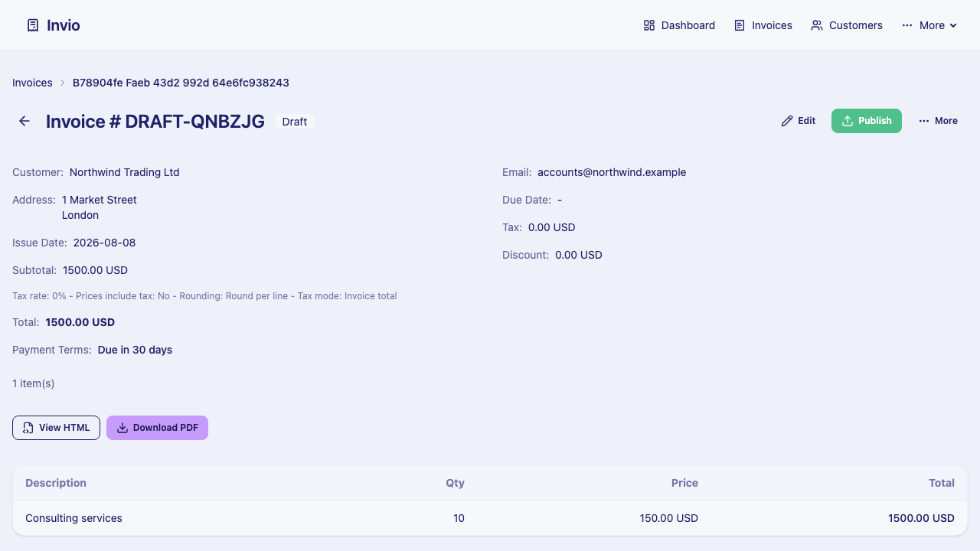Click the chevron arrow beside top More
Screen dimensions: 980x551
point(953,25)
